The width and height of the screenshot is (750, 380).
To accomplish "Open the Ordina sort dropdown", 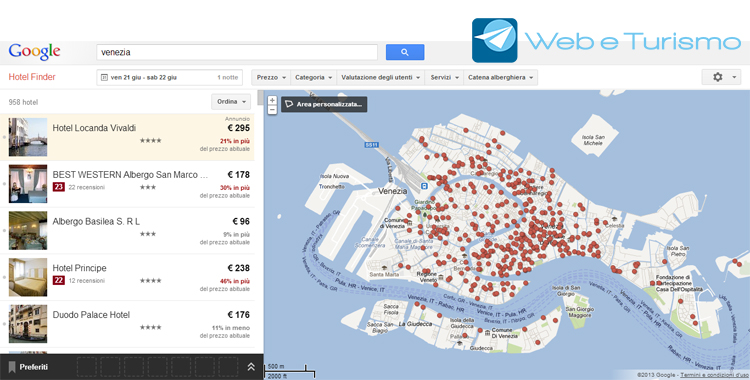I will point(231,101).
